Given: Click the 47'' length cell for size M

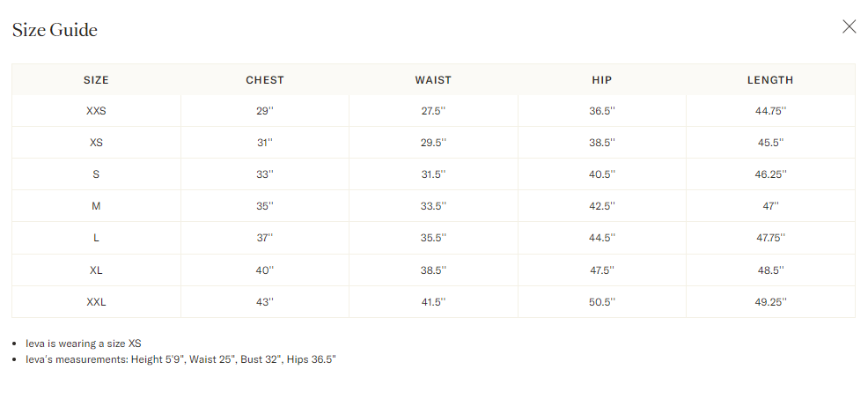Looking at the screenshot, I should 770,206.
